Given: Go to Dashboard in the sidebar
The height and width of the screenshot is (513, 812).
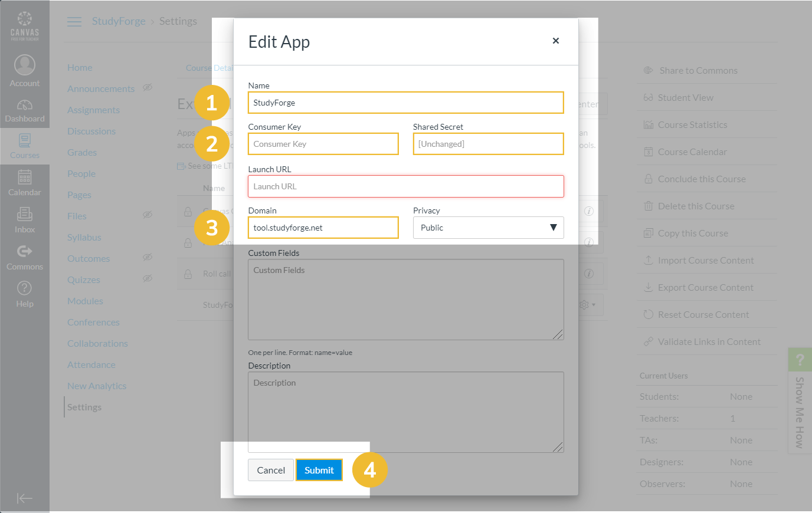Looking at the screenshot, I should click(25, 110).
